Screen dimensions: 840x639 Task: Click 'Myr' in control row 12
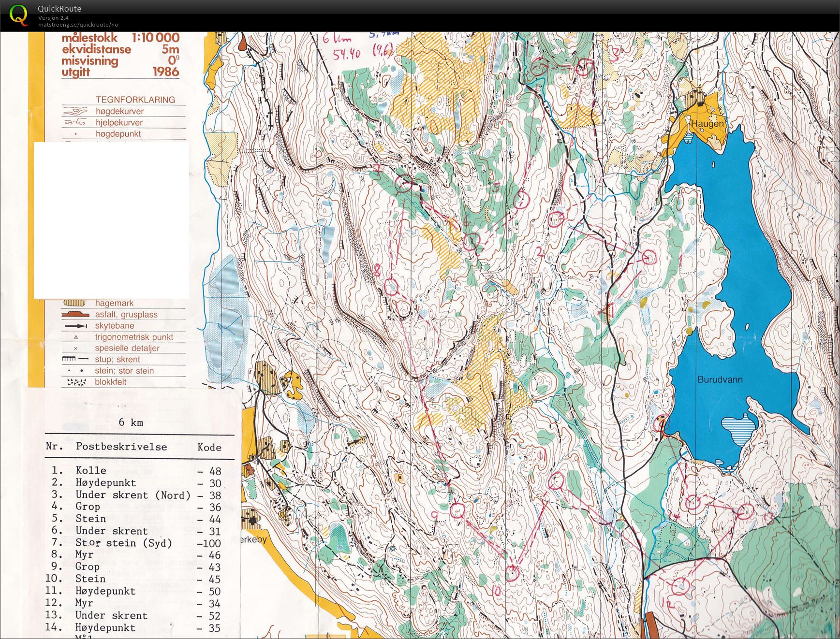[x=84, y=603]
